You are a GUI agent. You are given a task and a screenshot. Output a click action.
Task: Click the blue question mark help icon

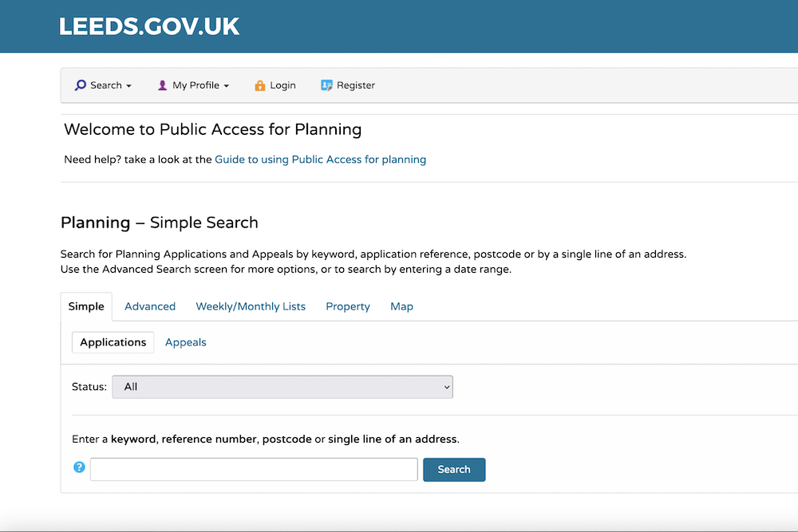[x=79, y=467]
